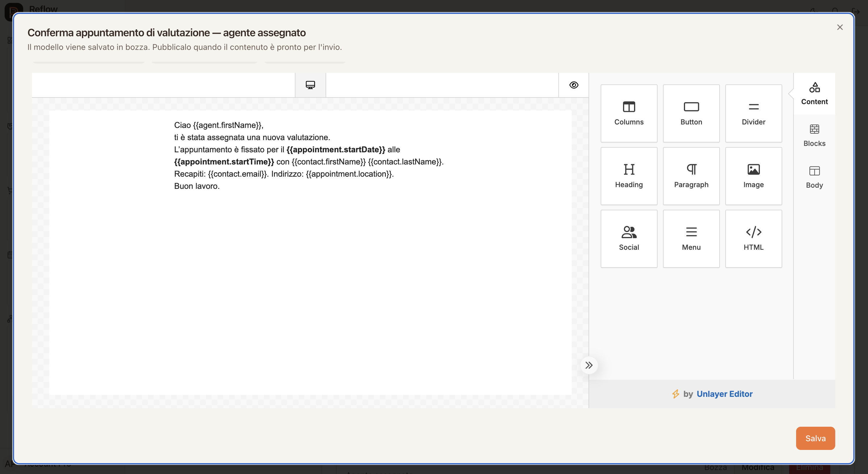Click the {{contact.lastName}} variable text
This screenshot has width=868, height=474.
point(405,162)
